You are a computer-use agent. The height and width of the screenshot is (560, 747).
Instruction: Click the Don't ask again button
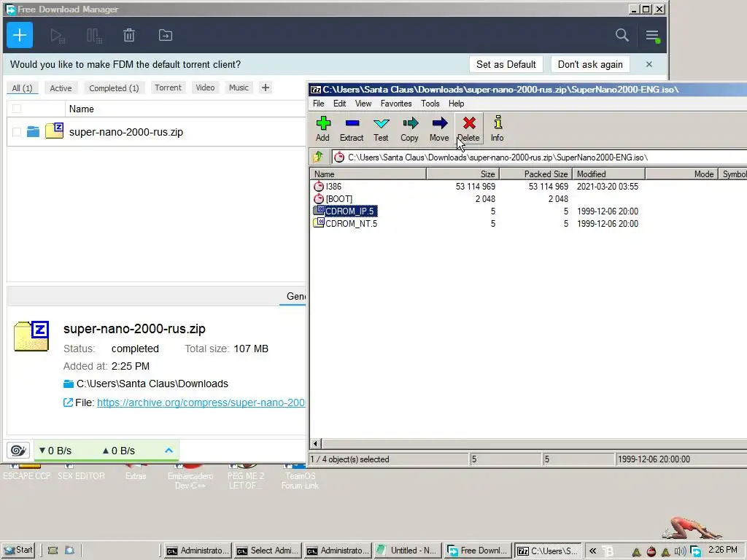[590, 64]
